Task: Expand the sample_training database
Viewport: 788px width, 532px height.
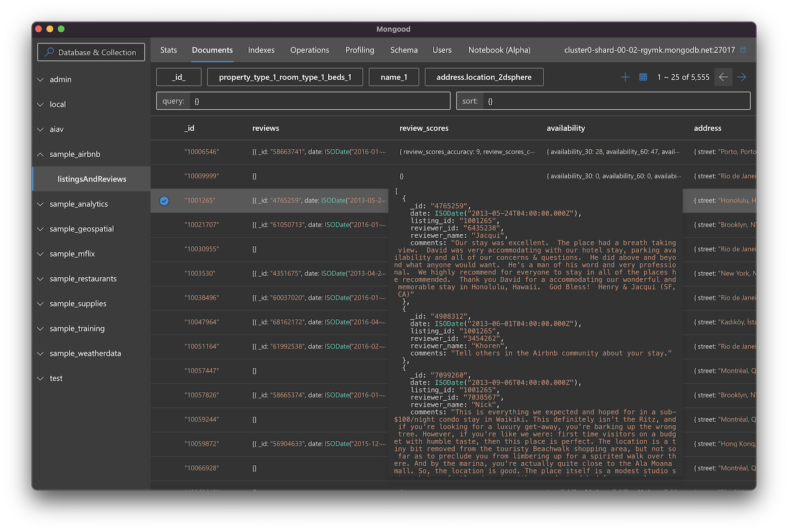Action: pyautogui.click(x=40, y=328)
